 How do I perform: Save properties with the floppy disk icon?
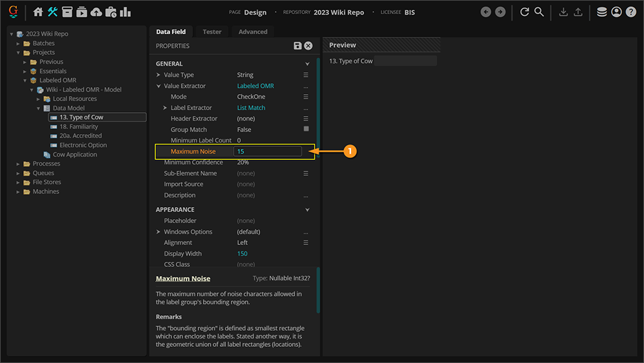point(298,46)
